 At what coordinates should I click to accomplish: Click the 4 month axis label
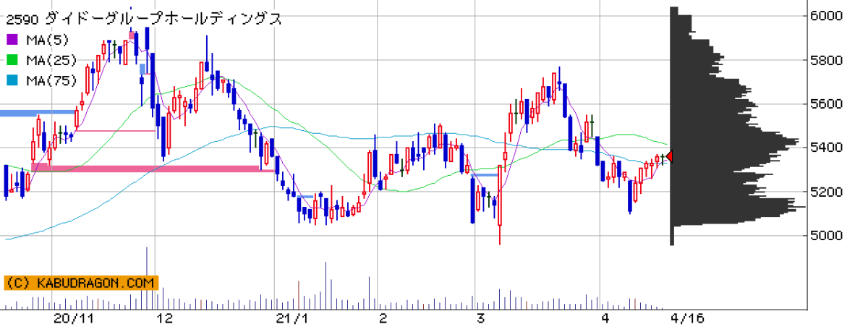pyautogui.click(x=605, y=318)
